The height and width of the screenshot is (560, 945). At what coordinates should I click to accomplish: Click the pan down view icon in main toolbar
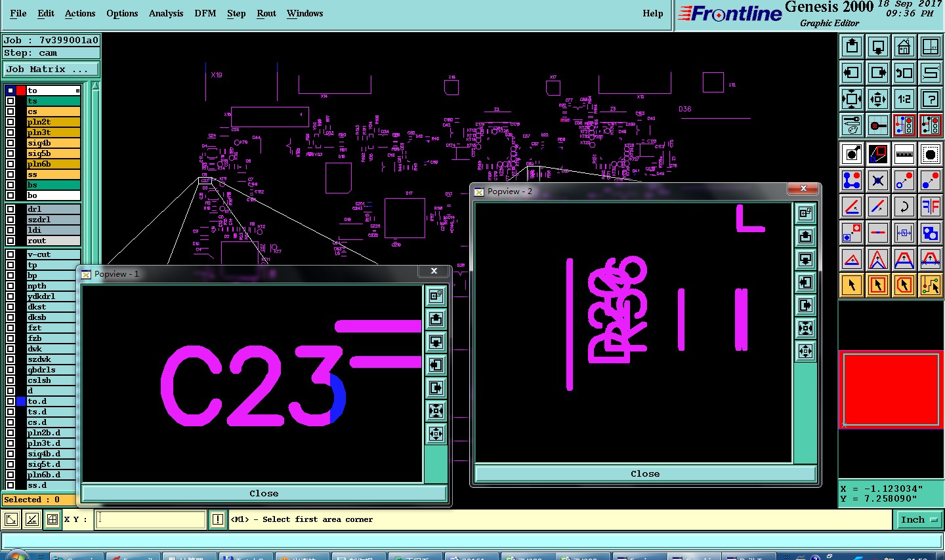(x=878, y=47)
